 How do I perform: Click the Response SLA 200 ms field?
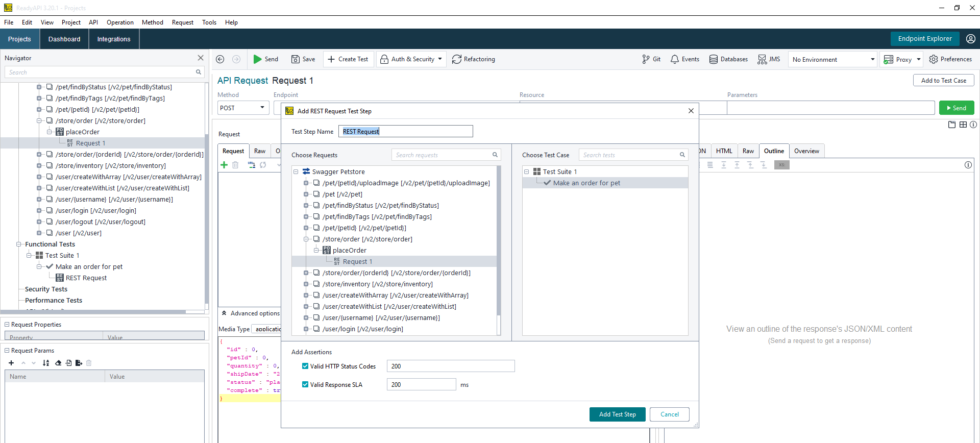(421, 384)
